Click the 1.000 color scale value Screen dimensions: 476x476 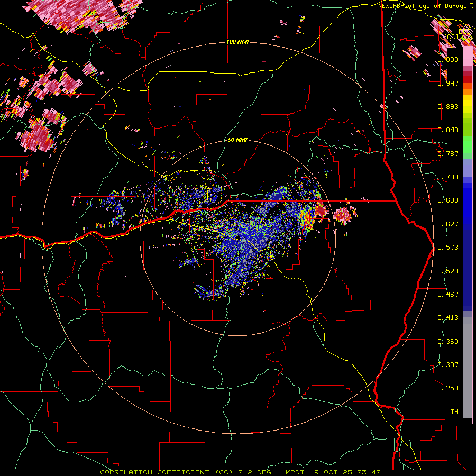pyautogui.click(x=448, y=59)
